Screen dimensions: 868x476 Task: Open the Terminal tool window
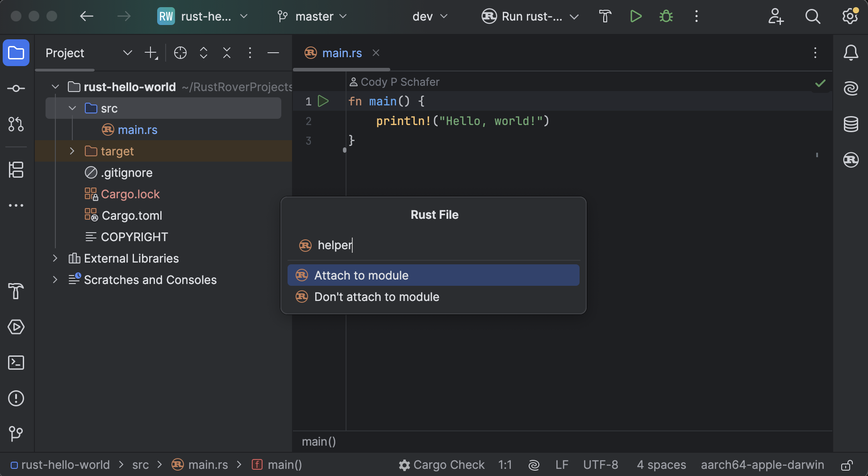pyautogui.click(x=16, y=363)
